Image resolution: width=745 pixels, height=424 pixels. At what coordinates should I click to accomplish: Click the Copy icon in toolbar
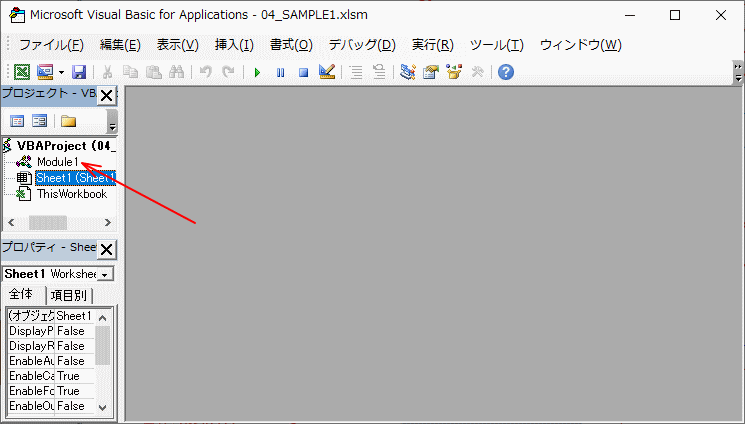pyautogui.click(x=130, y=72)
